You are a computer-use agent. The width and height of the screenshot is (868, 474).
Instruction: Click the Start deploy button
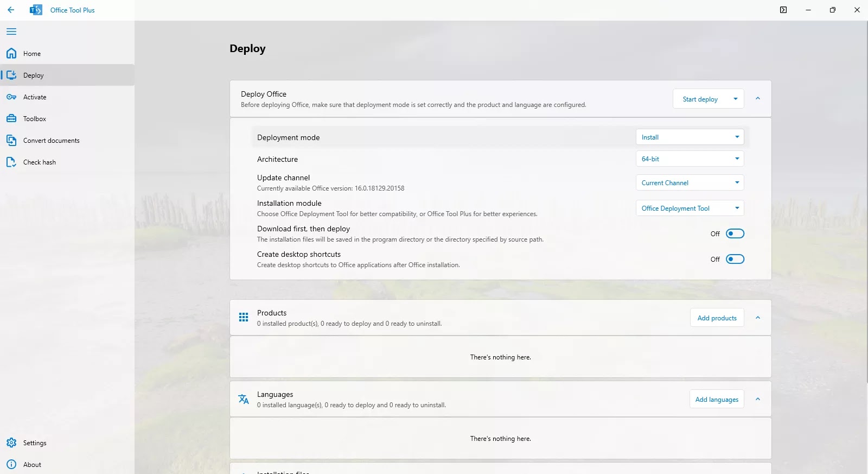700,99
